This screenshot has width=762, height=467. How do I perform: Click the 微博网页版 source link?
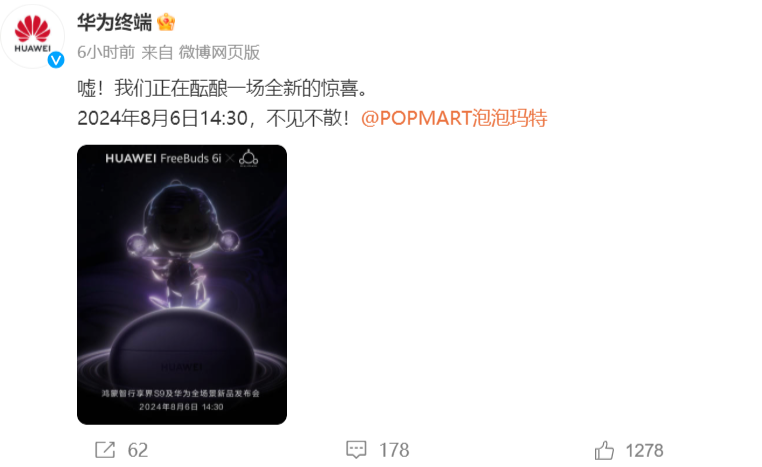coord(219,52)
